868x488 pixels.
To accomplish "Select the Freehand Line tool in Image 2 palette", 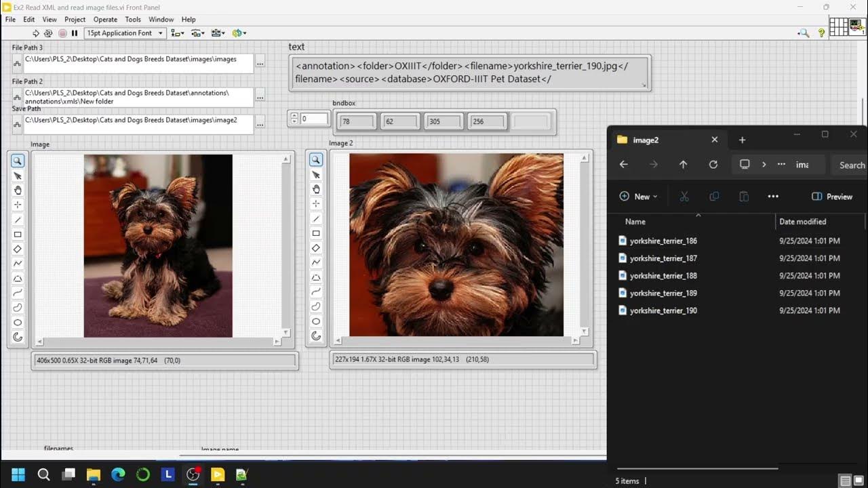I will [316, 292].
